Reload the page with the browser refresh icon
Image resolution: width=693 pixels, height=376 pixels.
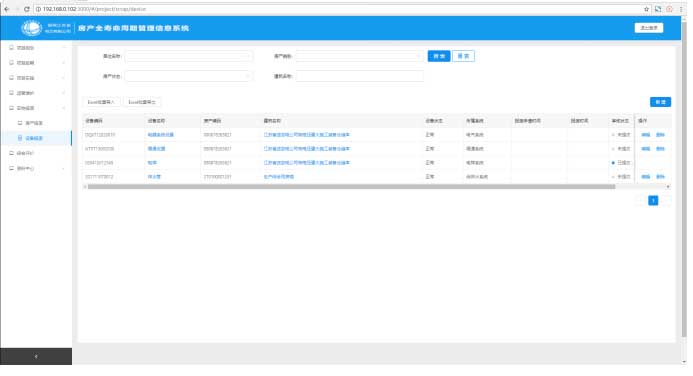(x=27, y=9)
